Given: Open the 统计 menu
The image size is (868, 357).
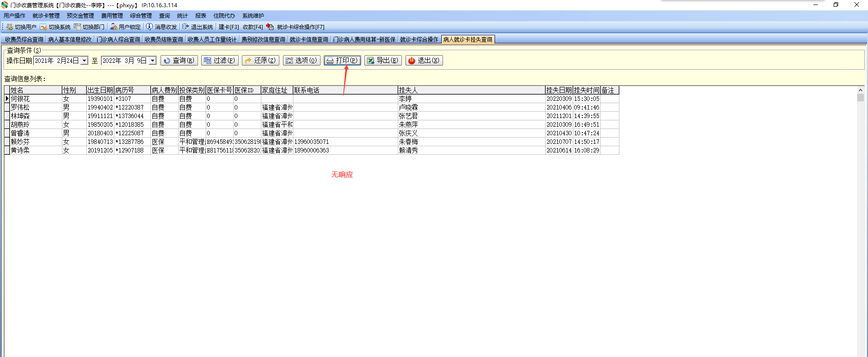Looking at the screenshot, I should click(x=183, y=16).
